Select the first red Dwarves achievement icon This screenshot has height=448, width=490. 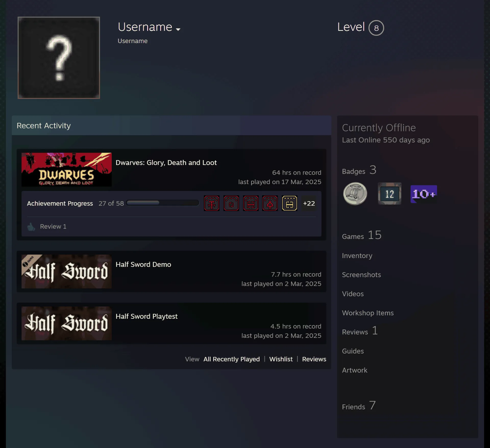[x=212, y=203]
